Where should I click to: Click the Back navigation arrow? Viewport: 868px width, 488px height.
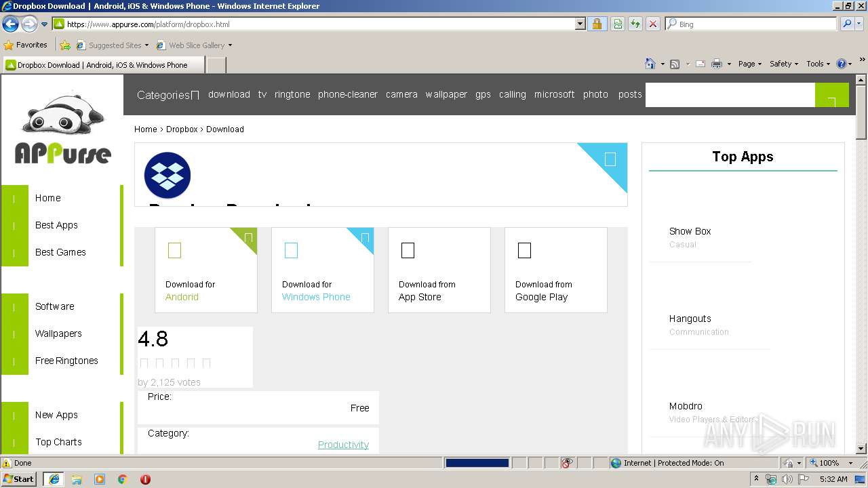pos(10,24)
